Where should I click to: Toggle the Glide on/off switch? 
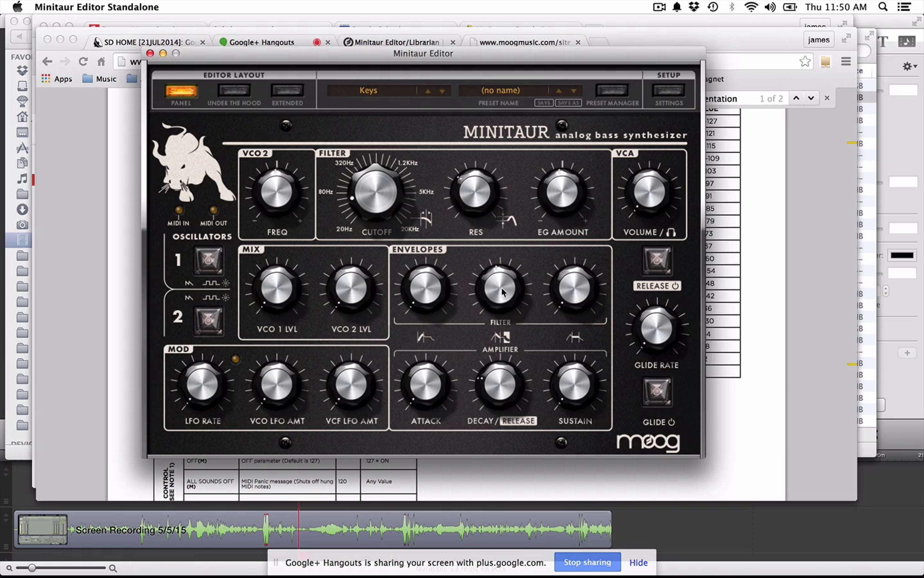pos(657,392)
